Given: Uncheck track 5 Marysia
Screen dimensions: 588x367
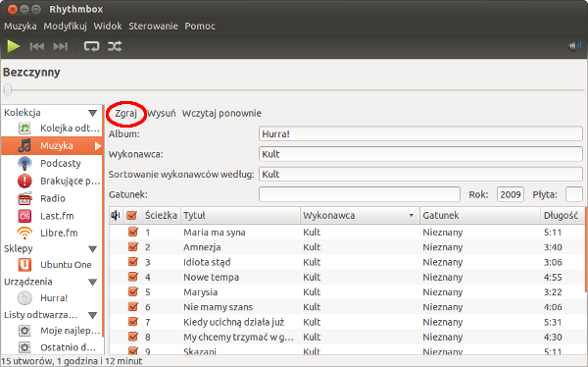Looking at the screenshot, I should 132,291.
